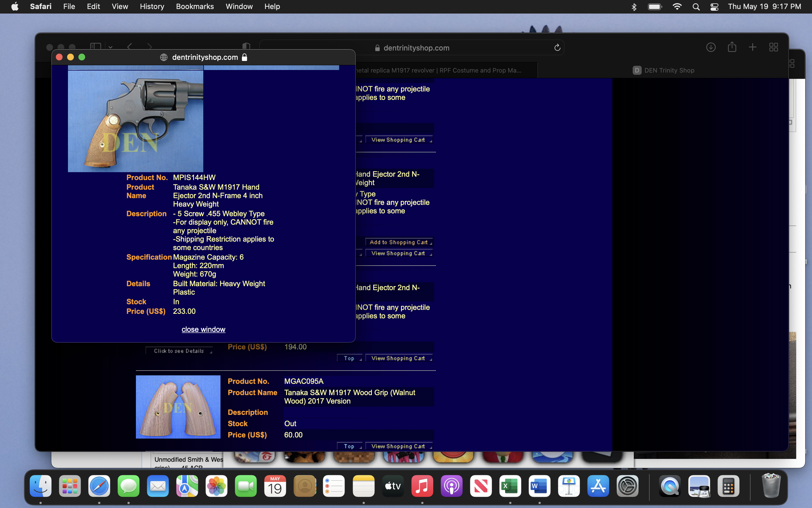Open Excel from the Dock
The height and width of the screenshot is (508, 812).
click(x=510, y=486)
